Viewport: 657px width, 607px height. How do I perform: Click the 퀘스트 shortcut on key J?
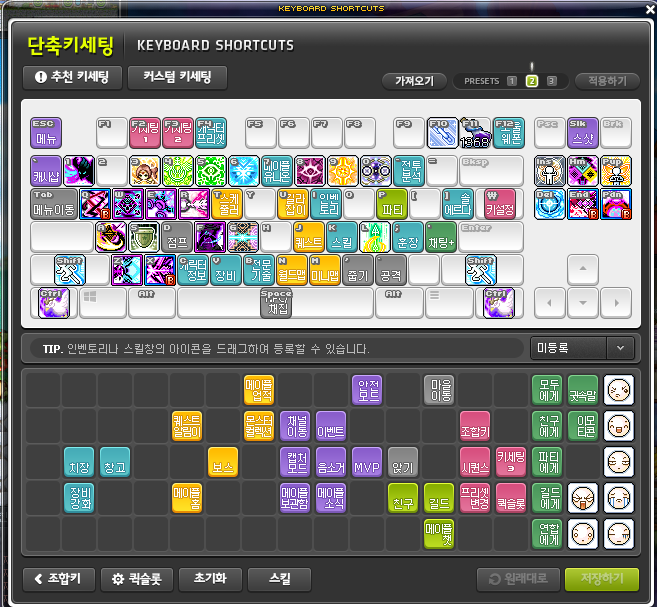click(309, 237)
